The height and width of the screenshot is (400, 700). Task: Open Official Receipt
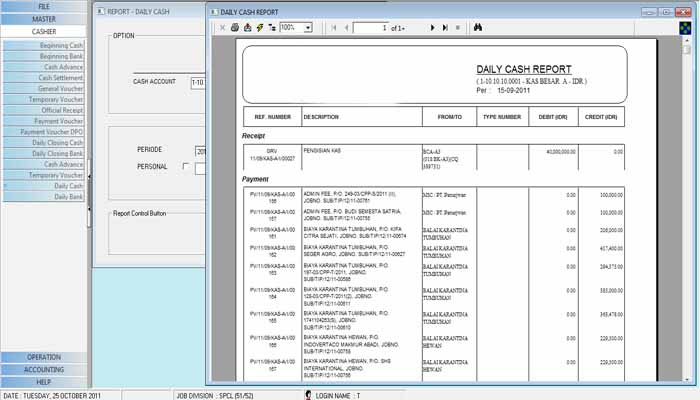click(x=44, y=110)
